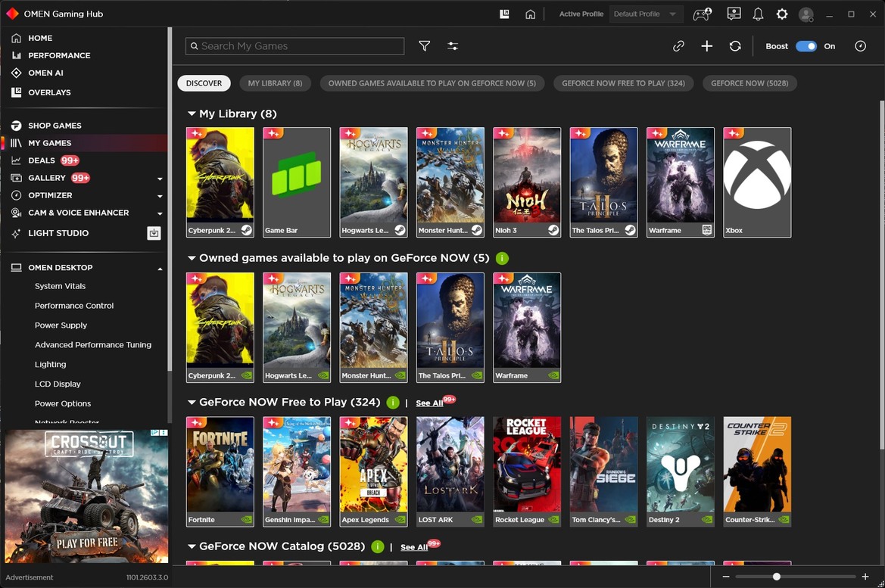The height and width of the screenshot is (588, 885).
Task: Click the link accounts chain icon
Action: [678, 46]
